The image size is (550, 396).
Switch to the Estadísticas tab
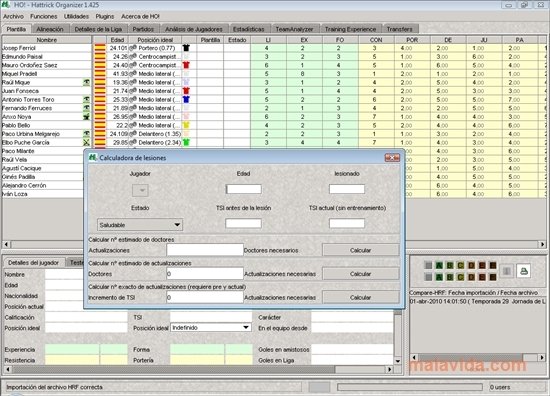pyautogui.click(x=249, y=29)
